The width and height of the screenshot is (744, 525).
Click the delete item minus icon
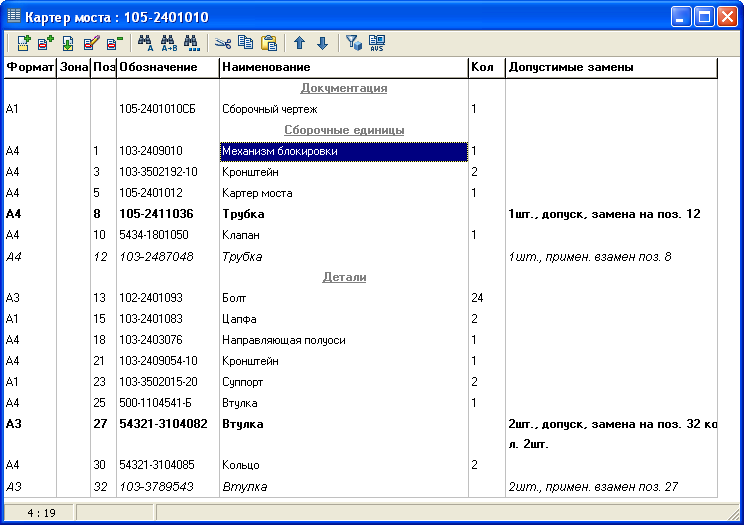tap(114, 43)
